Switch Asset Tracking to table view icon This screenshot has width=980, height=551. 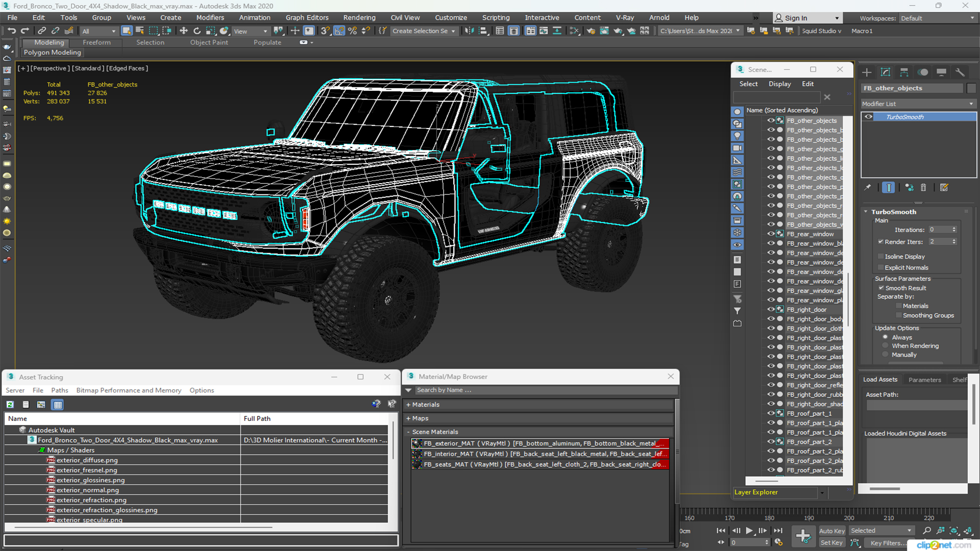[58, 405]
